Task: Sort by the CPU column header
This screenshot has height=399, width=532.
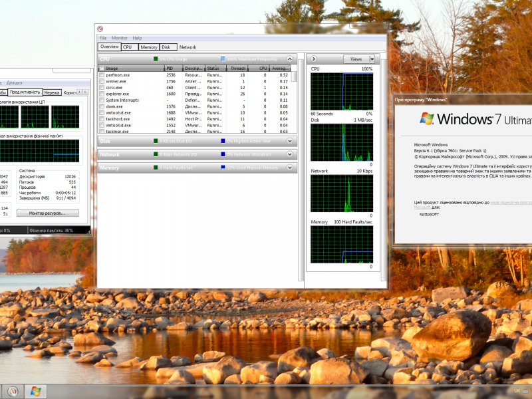Action: click(x=259, y=68)
